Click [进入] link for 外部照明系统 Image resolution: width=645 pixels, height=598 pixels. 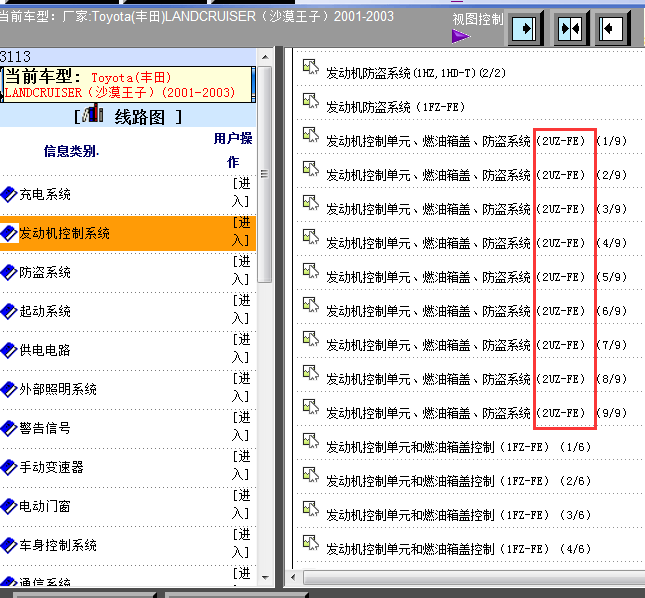pyautogui.click(x=241, y=387)
